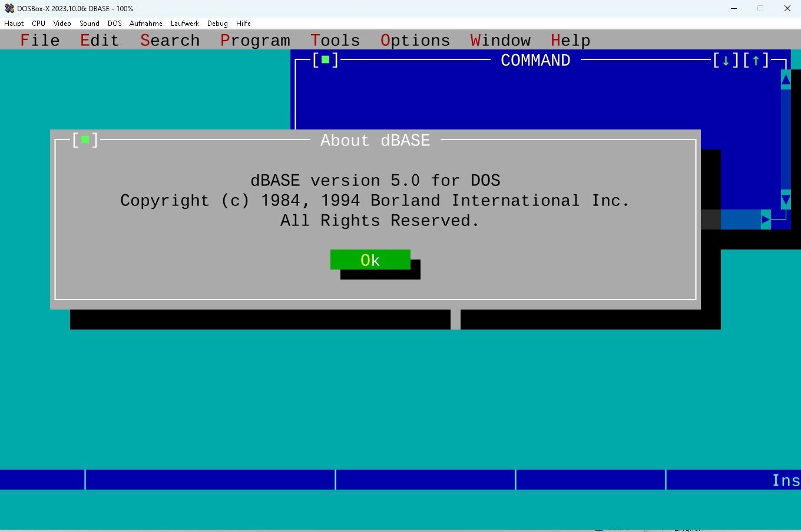This screenshot has height=532, width=801.
Task: Open the Search menu
Action: click(x=170, y=40)
